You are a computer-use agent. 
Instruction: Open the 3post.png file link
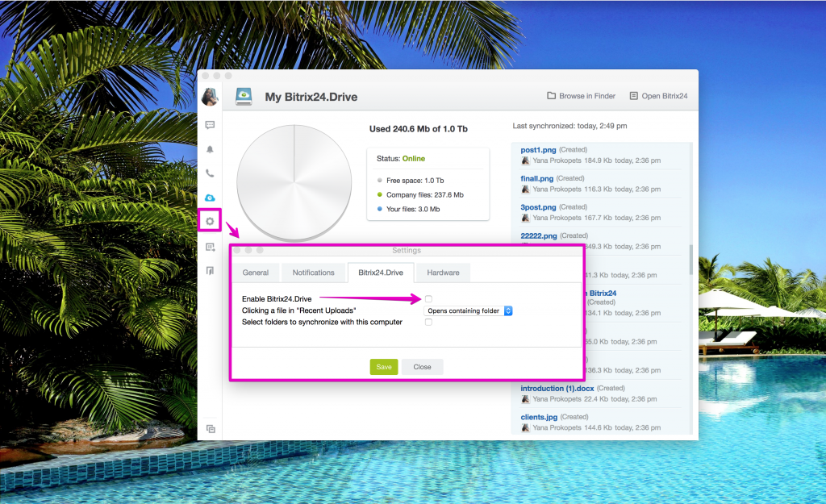(538, 207)
